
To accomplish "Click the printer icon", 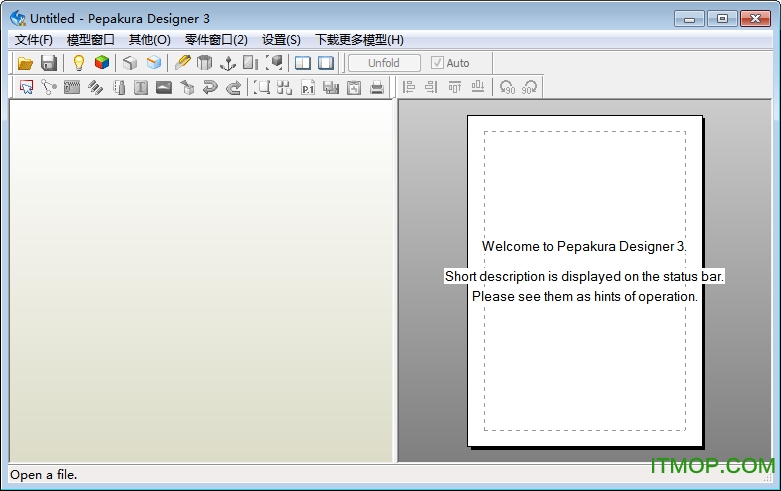I will (377, 88).
